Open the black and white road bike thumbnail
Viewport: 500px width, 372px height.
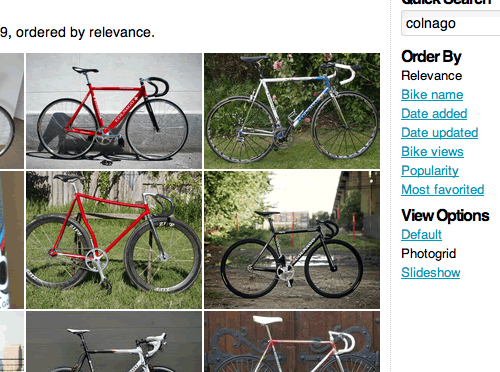pos(114,342)
